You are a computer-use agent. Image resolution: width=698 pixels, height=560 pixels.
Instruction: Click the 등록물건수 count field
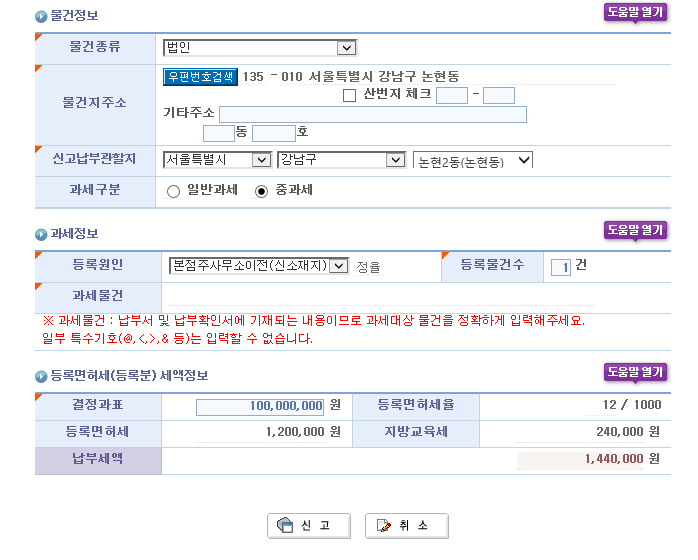point(561,267)
